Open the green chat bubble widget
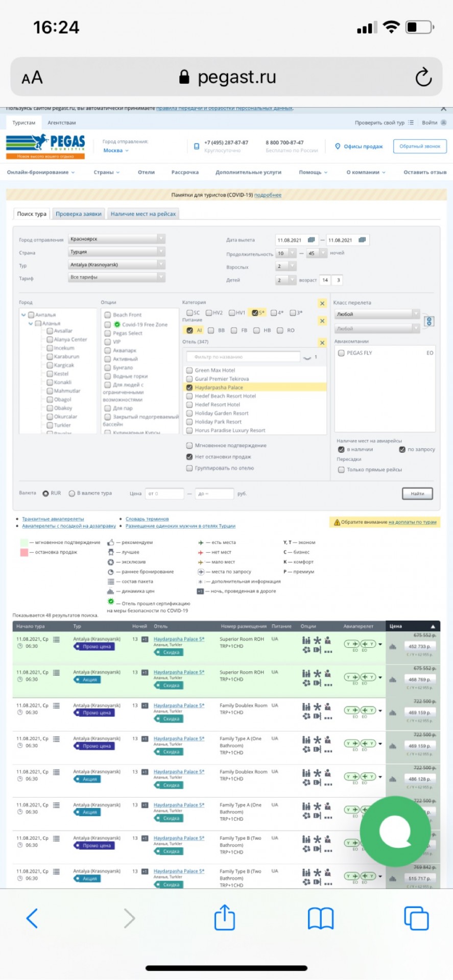453x980 pixels. [395, 830]
